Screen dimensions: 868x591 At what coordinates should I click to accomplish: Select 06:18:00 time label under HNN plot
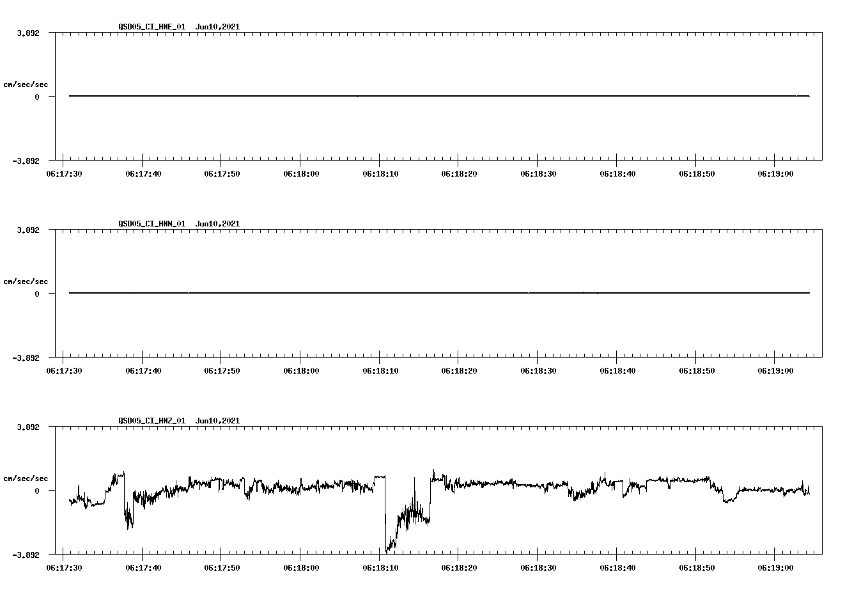(x=300, y=371)
